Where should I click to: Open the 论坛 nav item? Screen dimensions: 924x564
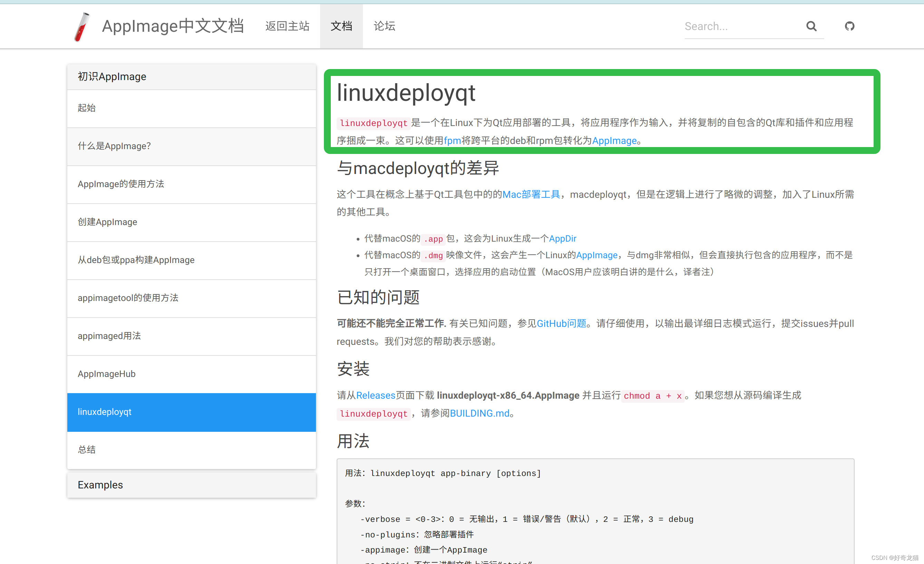384,26
